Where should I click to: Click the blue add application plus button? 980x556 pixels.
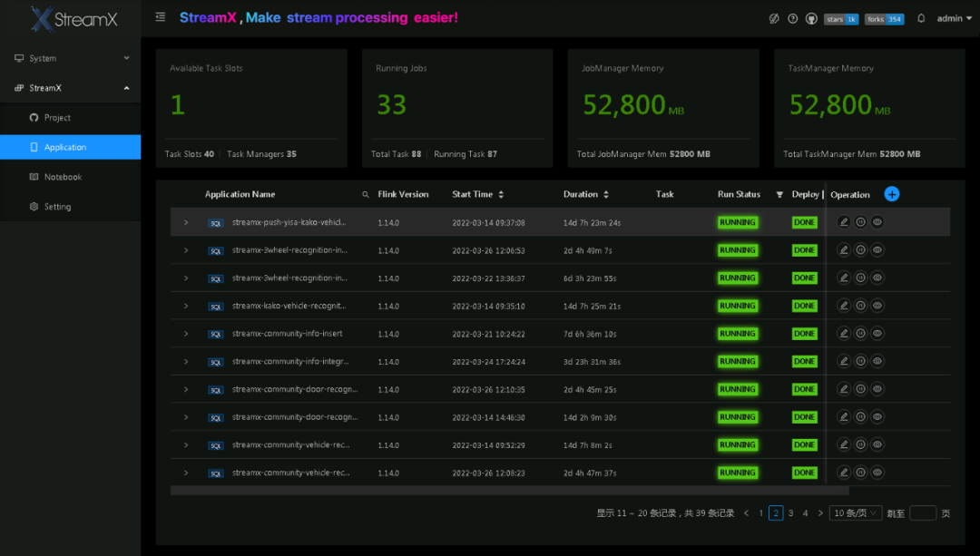point(891,194)
